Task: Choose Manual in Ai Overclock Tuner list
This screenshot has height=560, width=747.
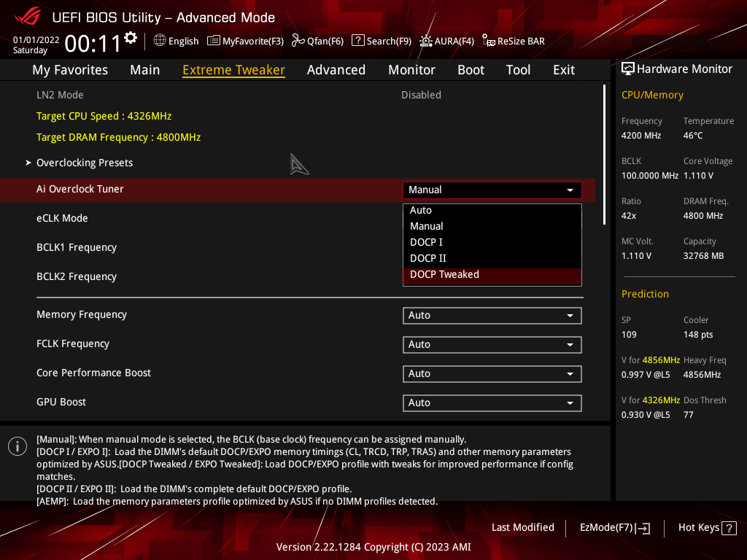Action: pos(492,226)
